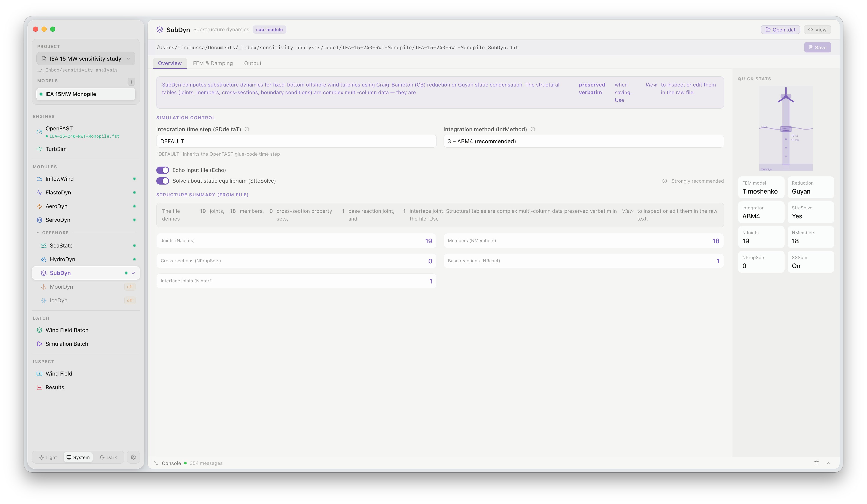867x504 pixels.
Task: Click the Open .dat button
Action: [780, 30]
